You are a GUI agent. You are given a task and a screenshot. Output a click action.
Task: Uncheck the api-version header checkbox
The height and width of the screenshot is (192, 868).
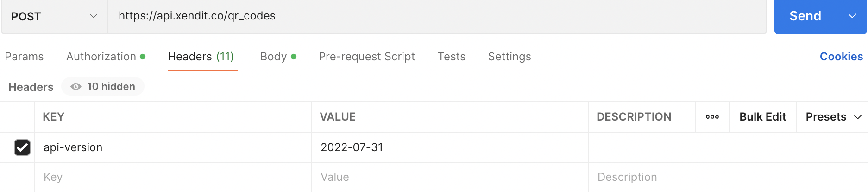point(22,147)
